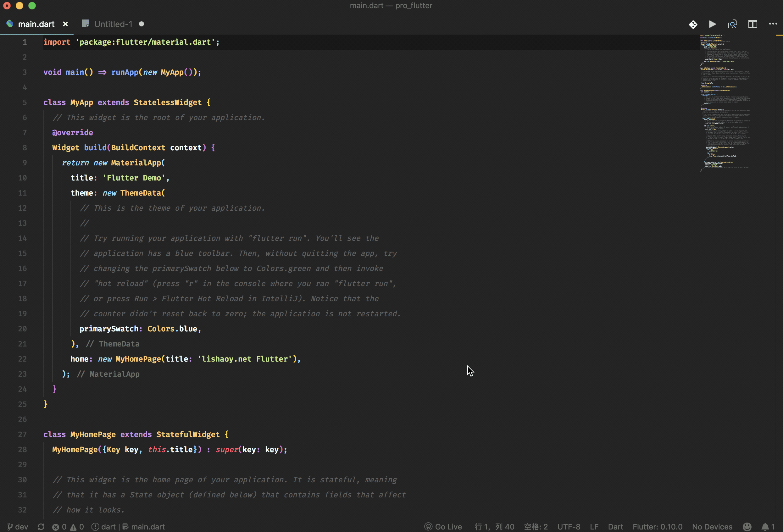Viewport: 783px width, 532px height.
Task: Close the main.dart tab
Action: 65,24
